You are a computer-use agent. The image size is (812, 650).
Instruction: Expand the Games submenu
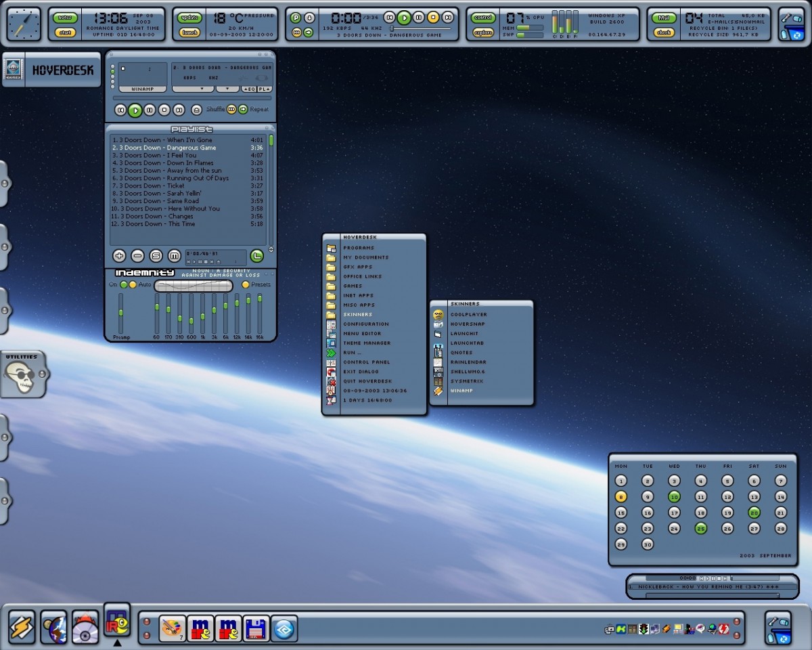click(374, 286)
